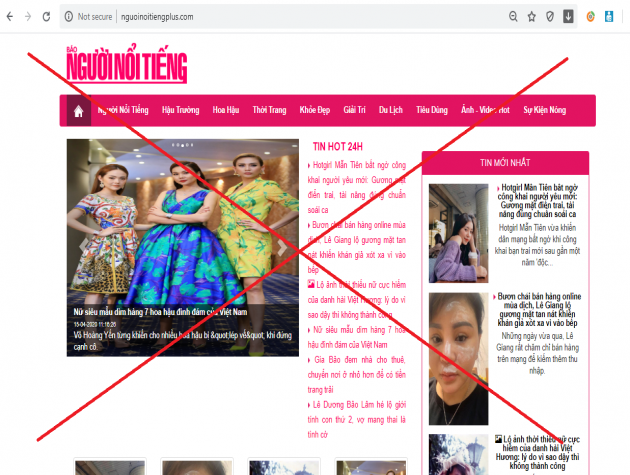
Task: Click the slide date 15-04-2020
Action: point(95,324)
